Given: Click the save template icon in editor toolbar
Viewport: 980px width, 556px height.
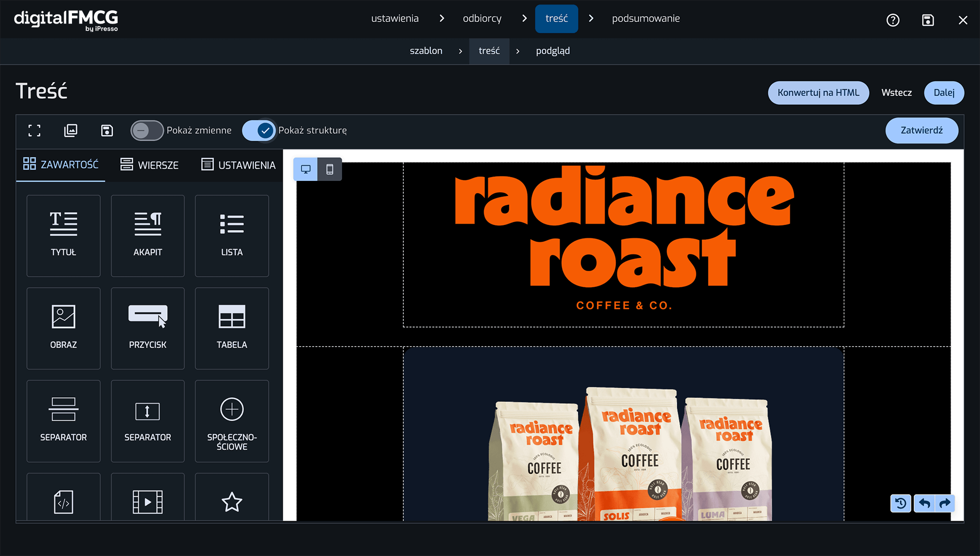Looking at the screenshot, I should 107,130.
